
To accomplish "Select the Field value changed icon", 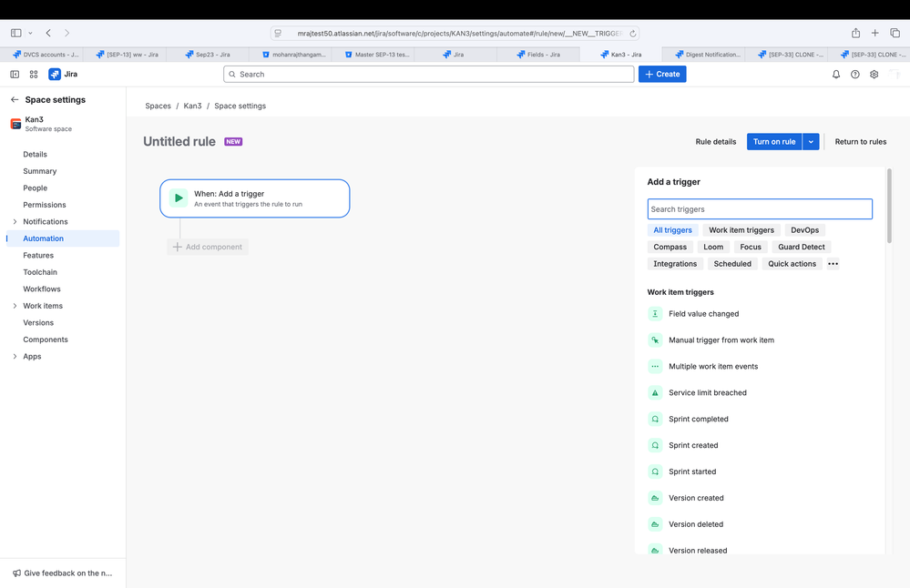I will pyautogui.click(x=655, y=314).
